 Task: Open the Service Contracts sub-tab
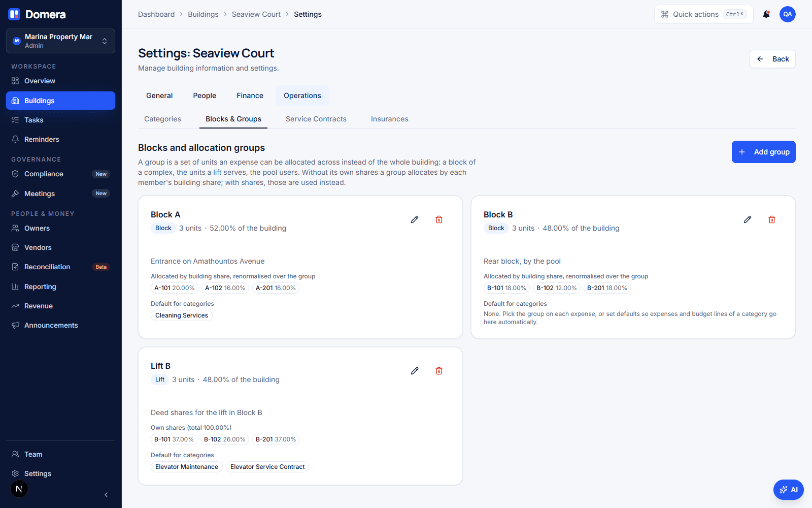point(316,119)
